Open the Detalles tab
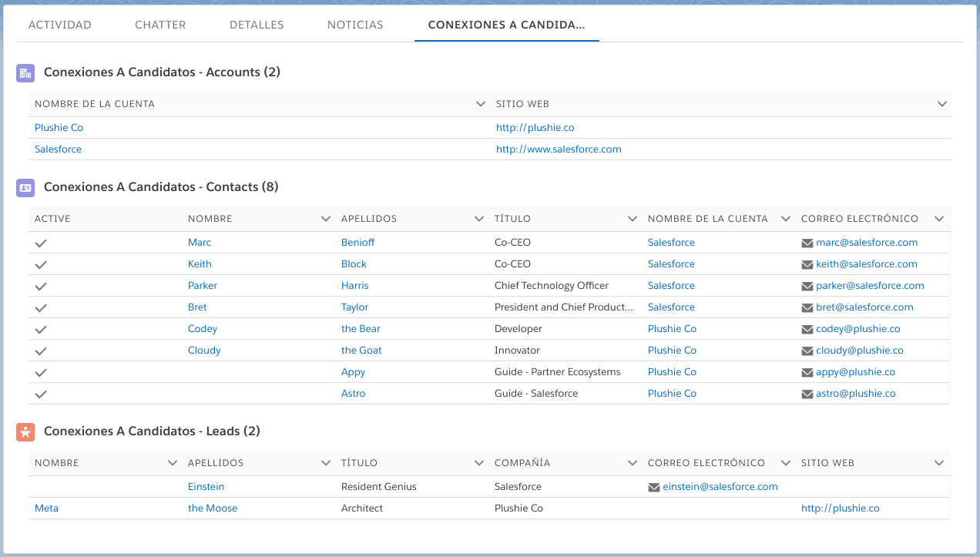 [257, 25]
